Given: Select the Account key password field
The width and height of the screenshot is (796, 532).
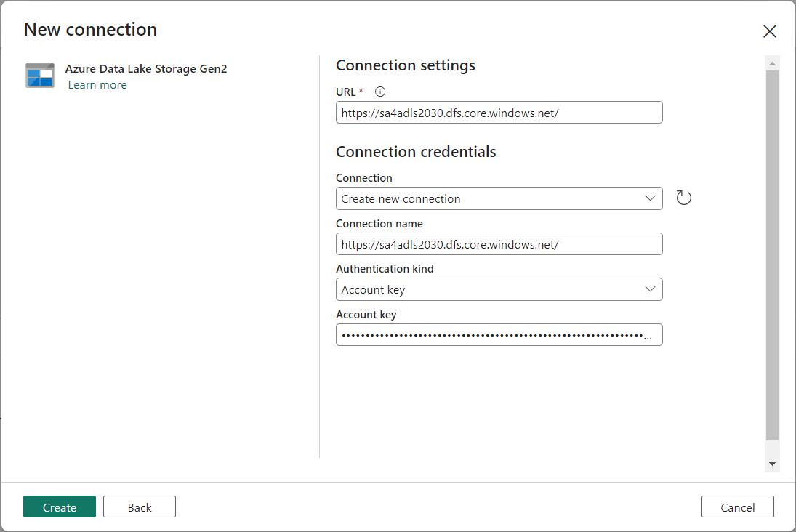Looking at the screenshot, I should 499,335.
